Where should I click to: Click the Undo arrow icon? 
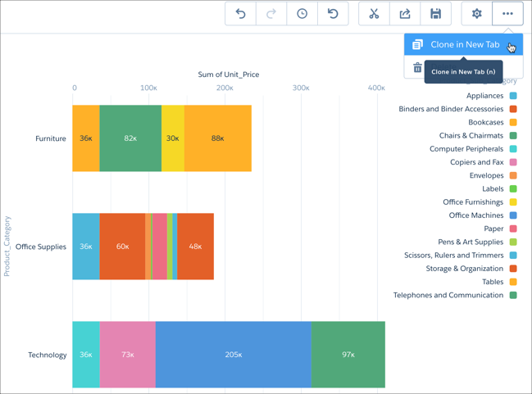click(x=240, y=14)
